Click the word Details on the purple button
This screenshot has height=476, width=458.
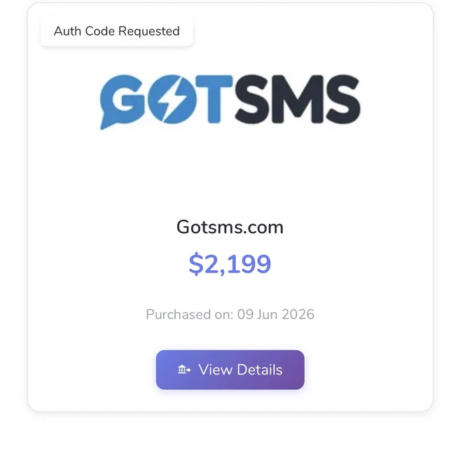[260, 370]
